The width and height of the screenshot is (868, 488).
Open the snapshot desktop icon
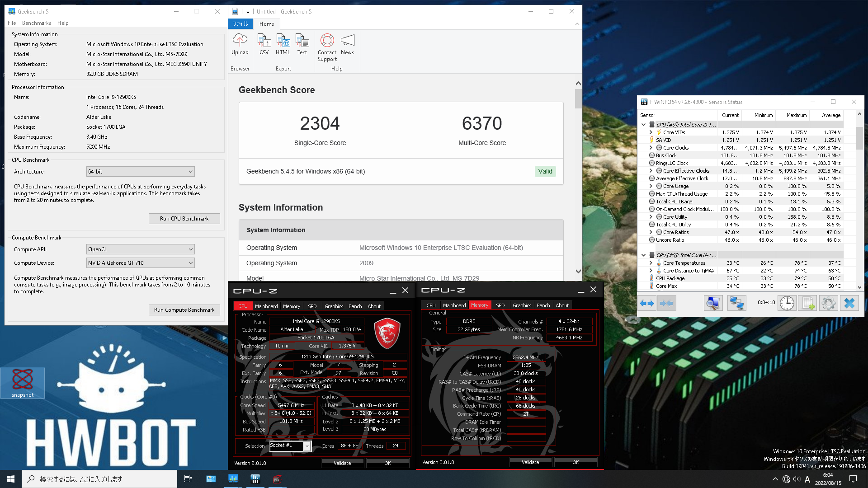click(23, 383)
